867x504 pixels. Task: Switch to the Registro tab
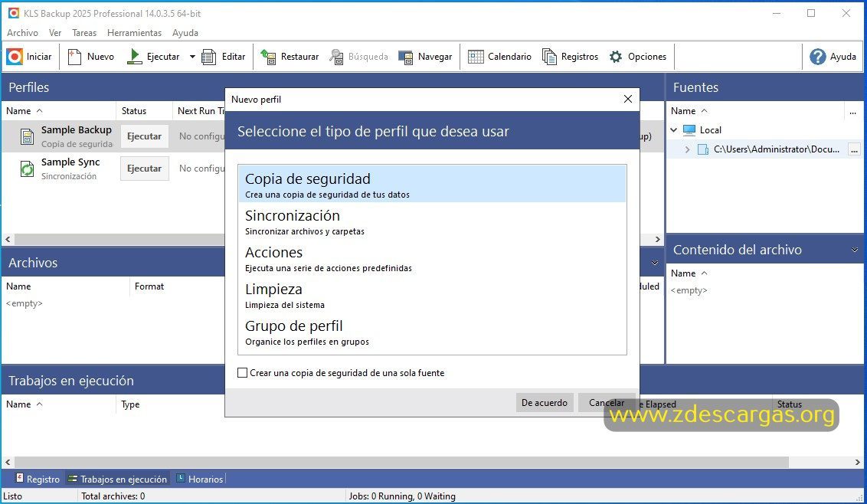(38, 479)
